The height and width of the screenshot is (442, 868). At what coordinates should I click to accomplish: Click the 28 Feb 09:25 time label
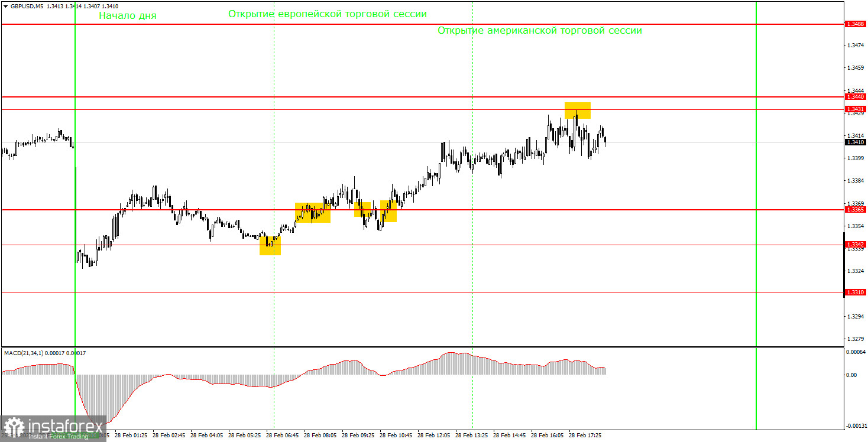(x=358, y=436)
